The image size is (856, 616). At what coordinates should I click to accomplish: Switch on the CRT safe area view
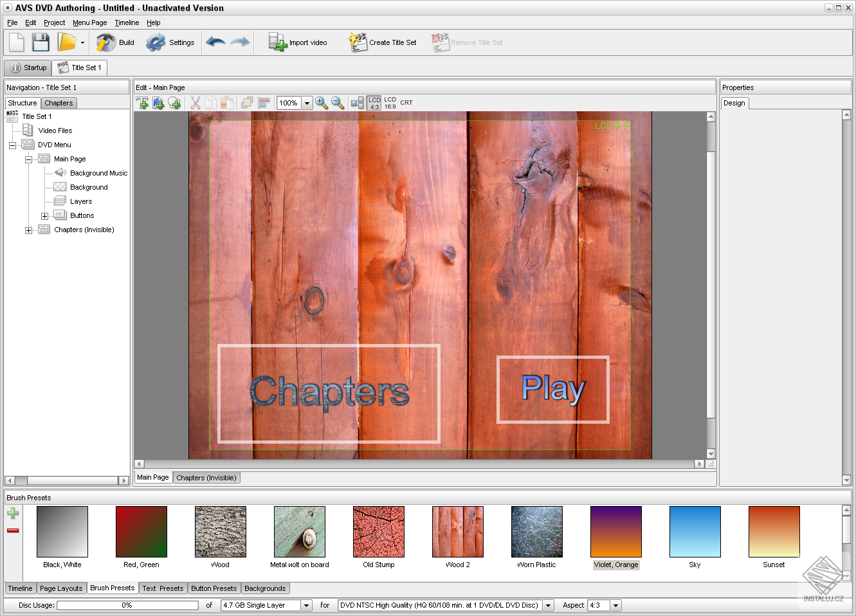coord(406,103)
